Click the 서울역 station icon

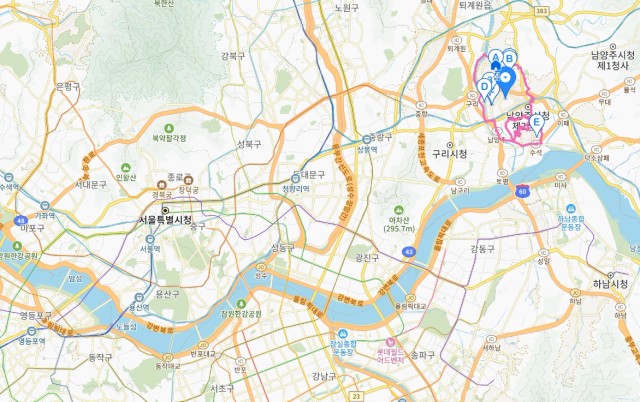coord(150,239)
